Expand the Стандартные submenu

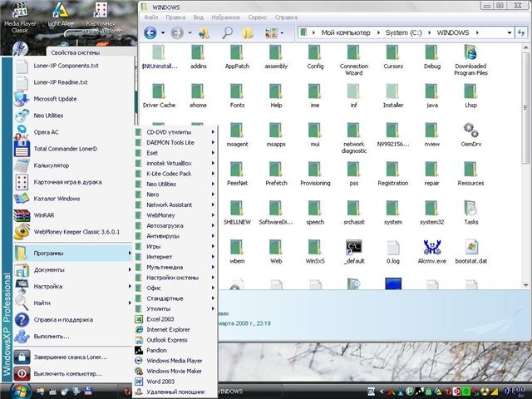(175, 298)
